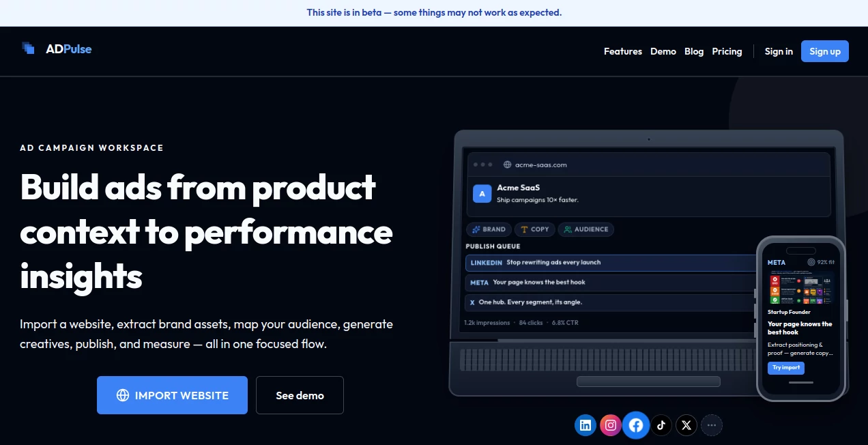The image size is (868, 445).
Task: Open the Instagram social icon
Action: [611, 425]
